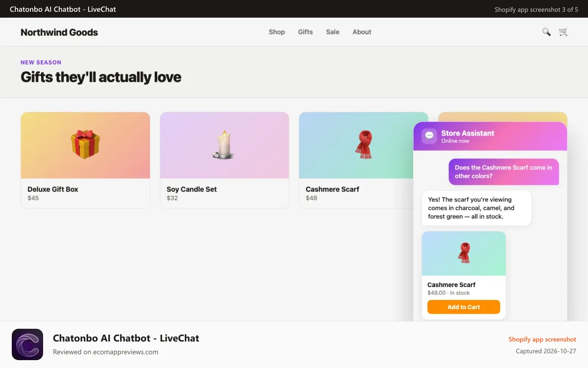Click the "Chatonbo AI Chatbot - LiveChat" footer title
Screen dimensions: 588x368
pyautogui.click(x=126, y=338)
